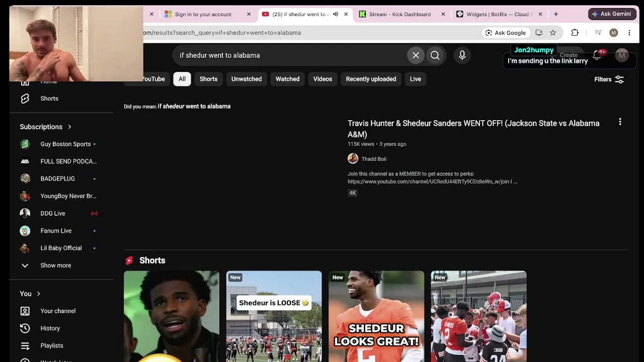
Task: Open the Thadd Boii channel name link
Action: pyautogui.click(x=374, y=159)
